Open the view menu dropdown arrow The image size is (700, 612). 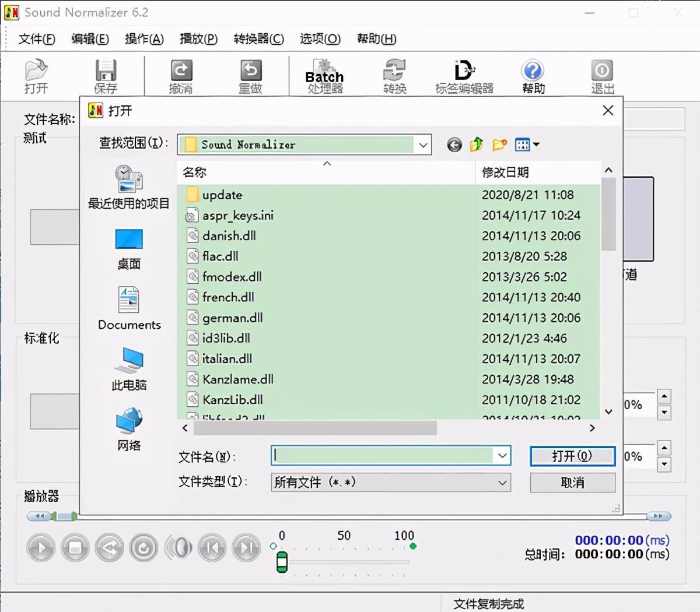coord(536,145)
